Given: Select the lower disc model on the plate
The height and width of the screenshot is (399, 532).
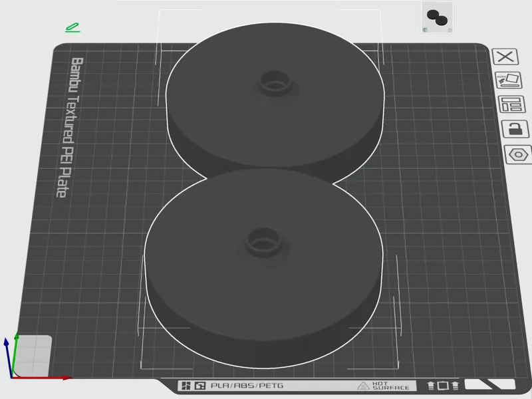Looking at the screenshot, I should pyautogui.click(x=264, y=268).
